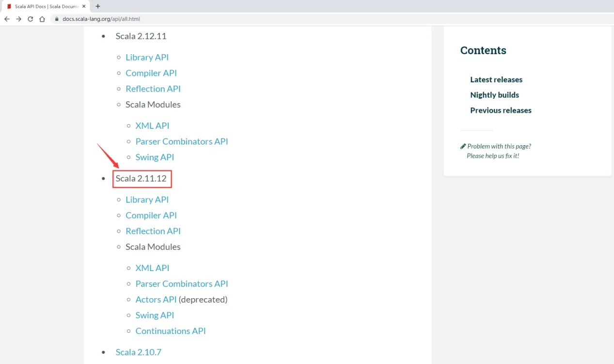Jump to Previous releases in Contents
Image resolution: width=614 pixels, height=364 pixels.
point(501,110)
